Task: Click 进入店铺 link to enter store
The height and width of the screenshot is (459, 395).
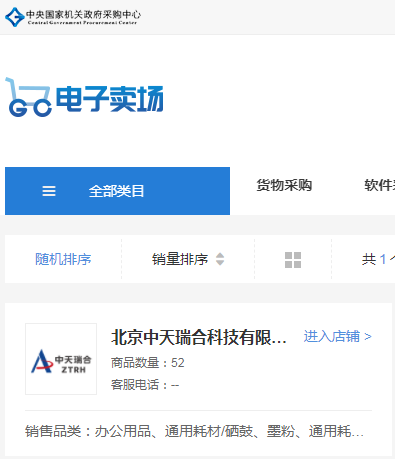Action: 337,336
